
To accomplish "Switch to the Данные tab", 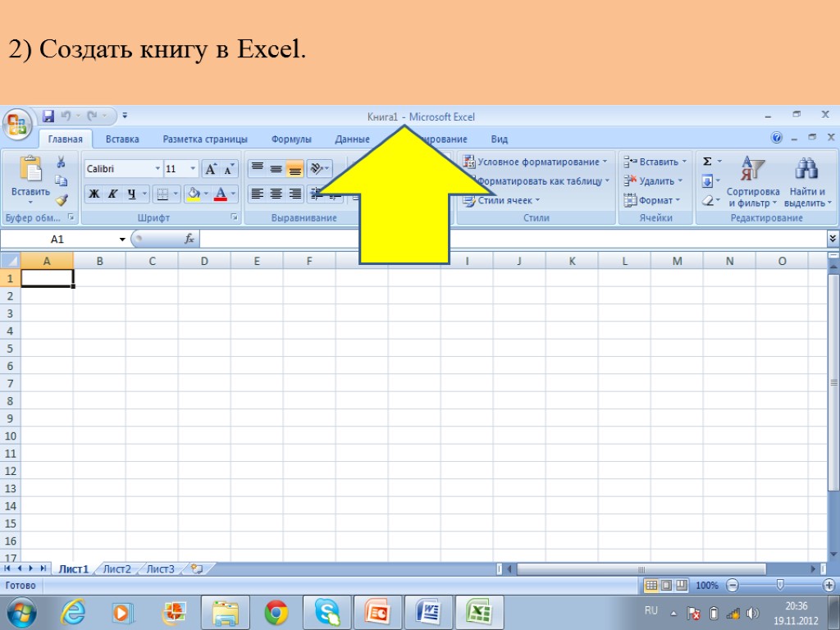I will (352, 139).
